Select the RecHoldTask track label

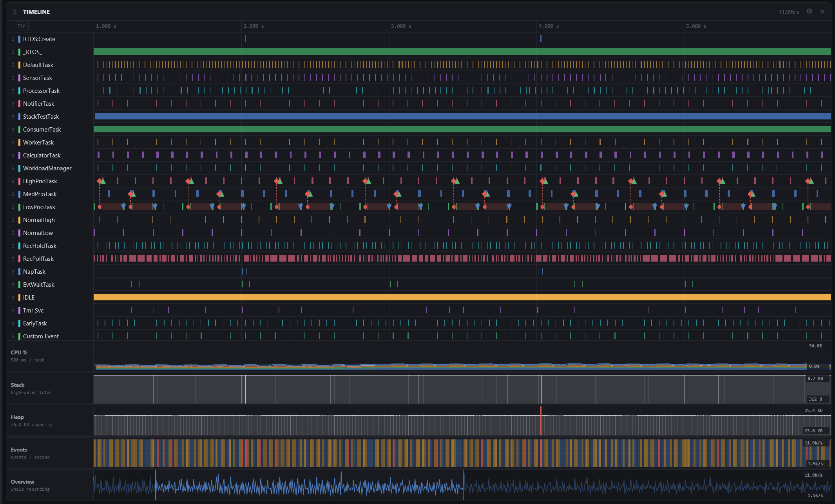[x=40, y=246]
